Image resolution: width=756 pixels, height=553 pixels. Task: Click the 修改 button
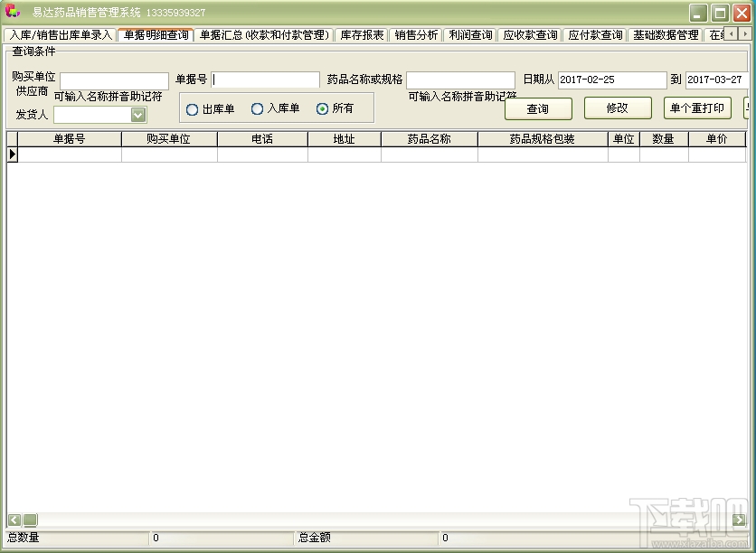pyautogui.click(x=618, y=108)
